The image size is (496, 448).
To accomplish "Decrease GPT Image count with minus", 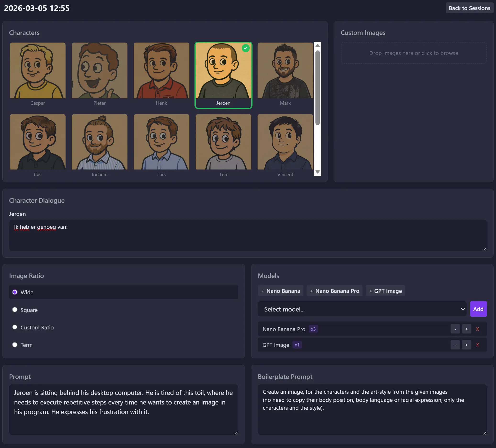I will [455, 345].
